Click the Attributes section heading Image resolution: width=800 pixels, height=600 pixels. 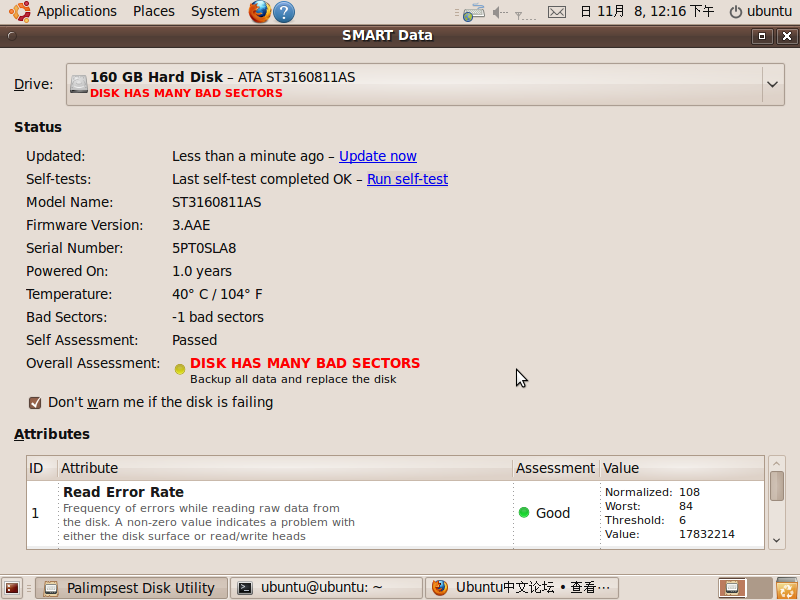52,434
